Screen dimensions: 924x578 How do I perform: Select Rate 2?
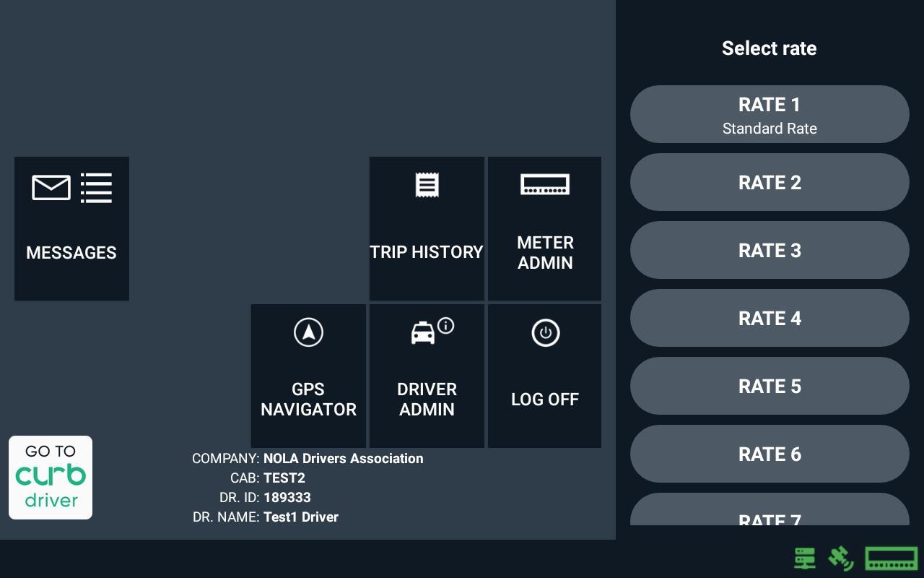(770, 182)
